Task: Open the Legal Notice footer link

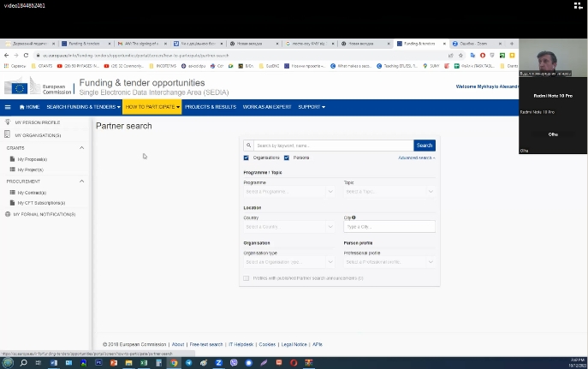Action: coord(294,344)
